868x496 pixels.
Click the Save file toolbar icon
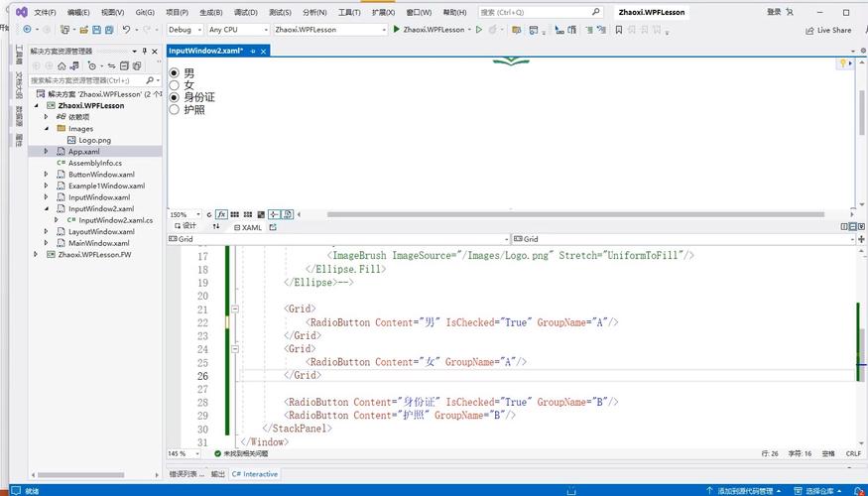pos(96,30)
